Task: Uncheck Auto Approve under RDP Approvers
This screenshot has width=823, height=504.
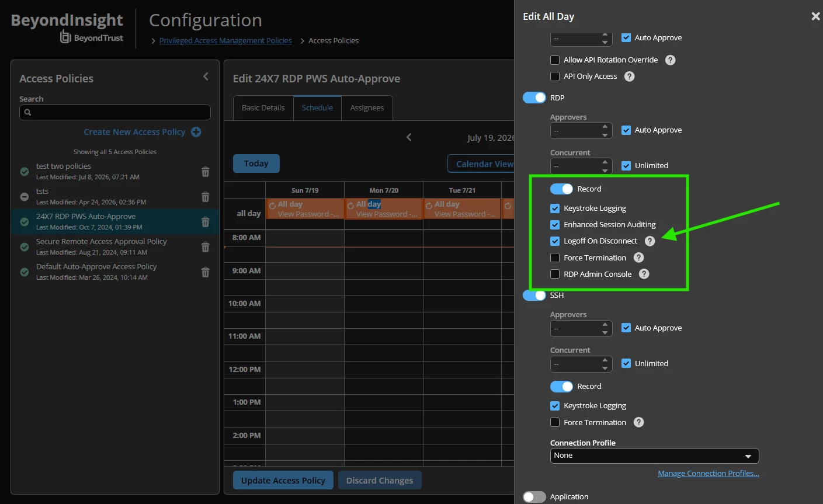Action: click(626, 130)
